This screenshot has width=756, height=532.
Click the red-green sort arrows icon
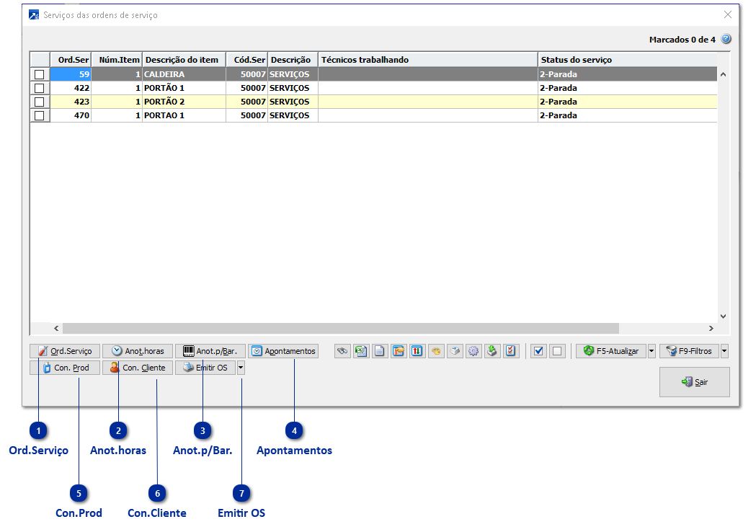pyautogui.click(x=417, y=351)
